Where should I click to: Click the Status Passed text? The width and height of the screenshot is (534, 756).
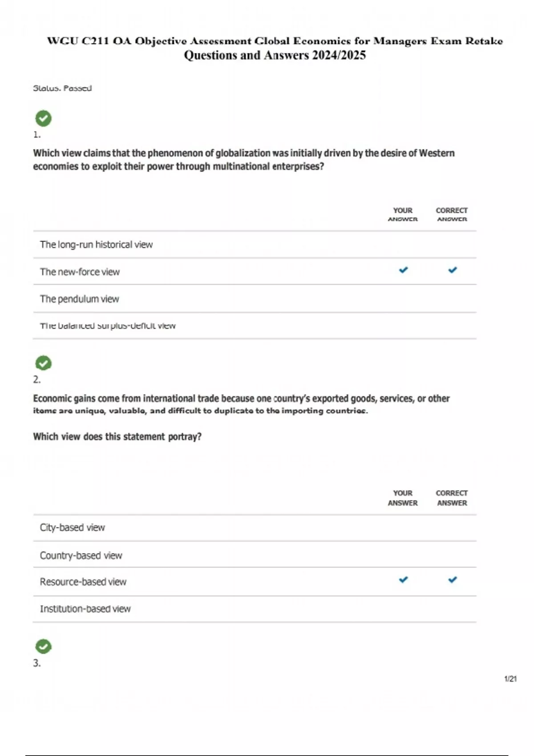click(62, 88)
